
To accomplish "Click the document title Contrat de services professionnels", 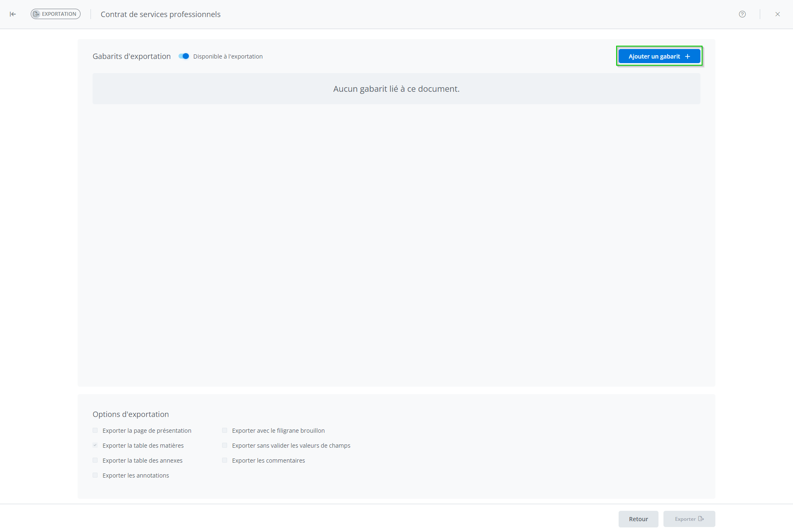I will pos(160,14).
